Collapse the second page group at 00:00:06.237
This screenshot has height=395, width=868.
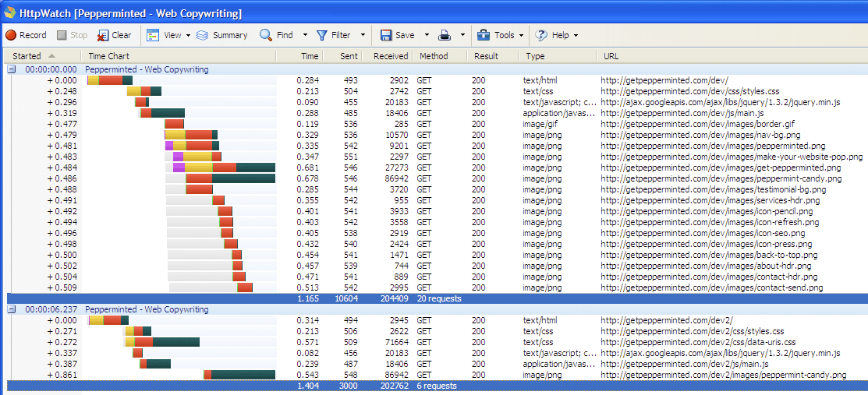pos(12,309)
